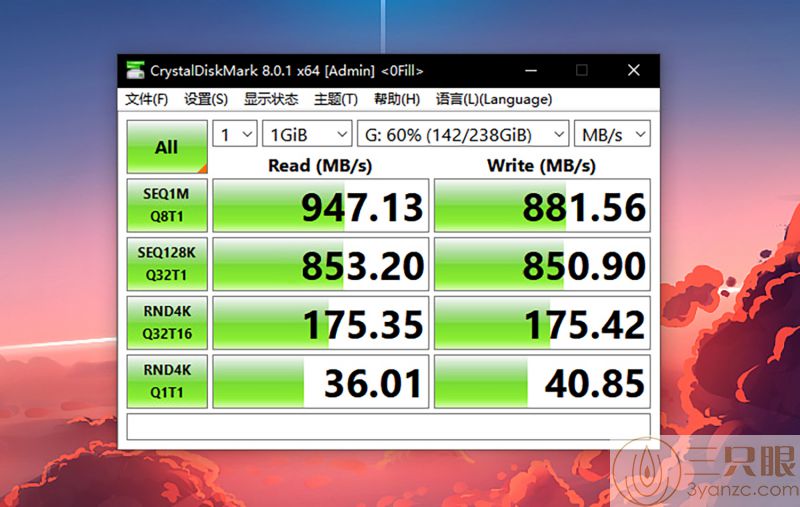The image size is (800, 507).
Task: Open the MB/s unit dropdown
Action: (x=612, y=134)
